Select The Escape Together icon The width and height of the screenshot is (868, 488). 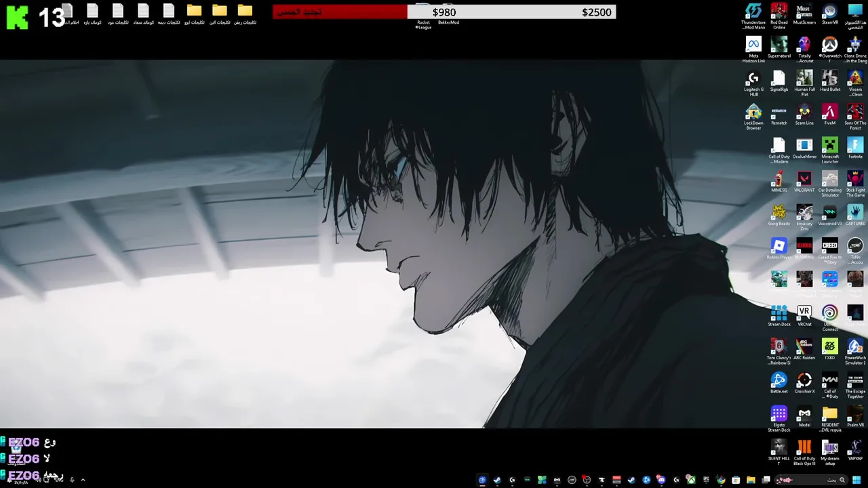(x=855, y=386)
